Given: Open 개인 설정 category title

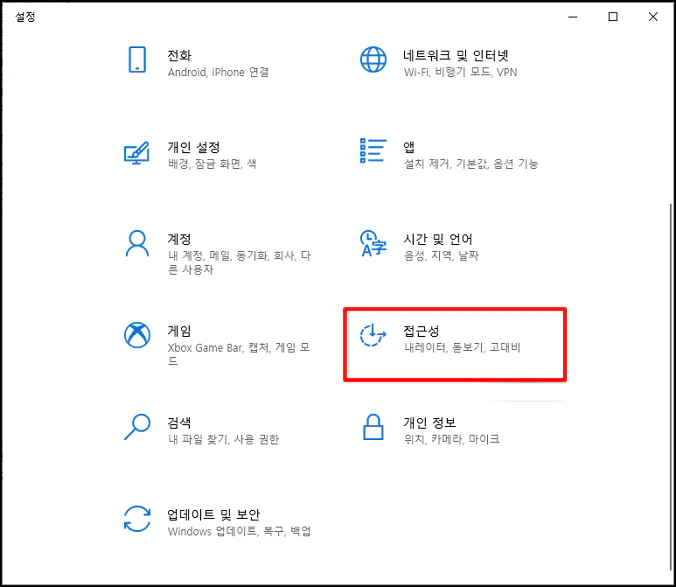Looking at the screenshot, I should pyautogui.click(x=194, y=147).
